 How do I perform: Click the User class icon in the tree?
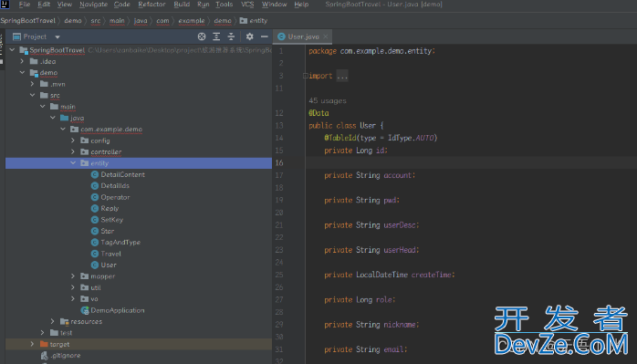coord(95,265)
